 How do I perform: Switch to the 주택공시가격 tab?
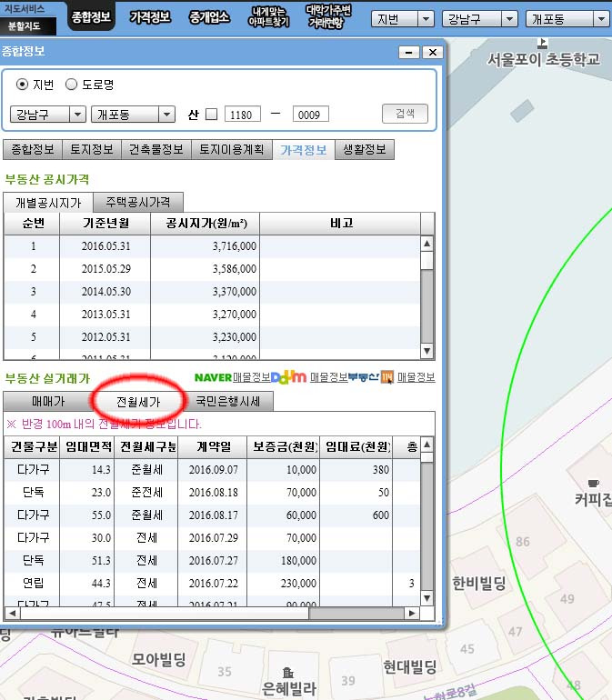click(138, 202)
